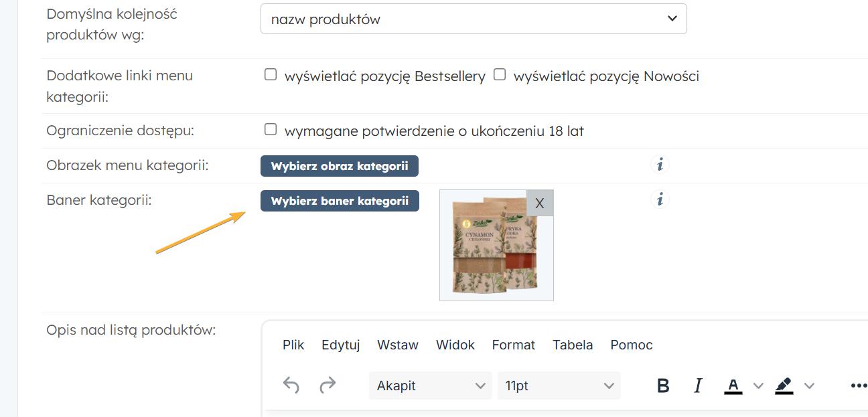This screenshot has width=868, height=417.
Task: Apply the text color with the underlined A icon
Action: (x=733, y=386)
